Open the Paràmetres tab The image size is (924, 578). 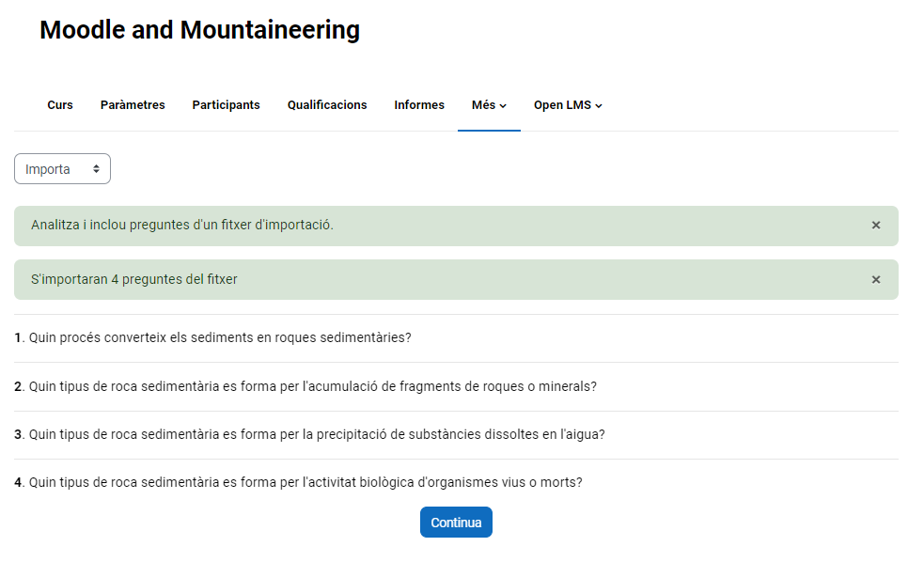pyautogui.click(x=133, y=105)
